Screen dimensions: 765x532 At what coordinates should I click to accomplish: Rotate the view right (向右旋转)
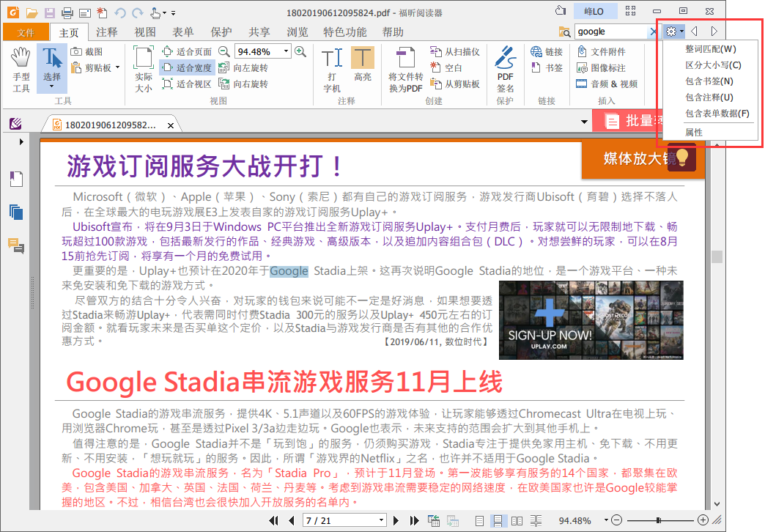click(x=243, y=84)
